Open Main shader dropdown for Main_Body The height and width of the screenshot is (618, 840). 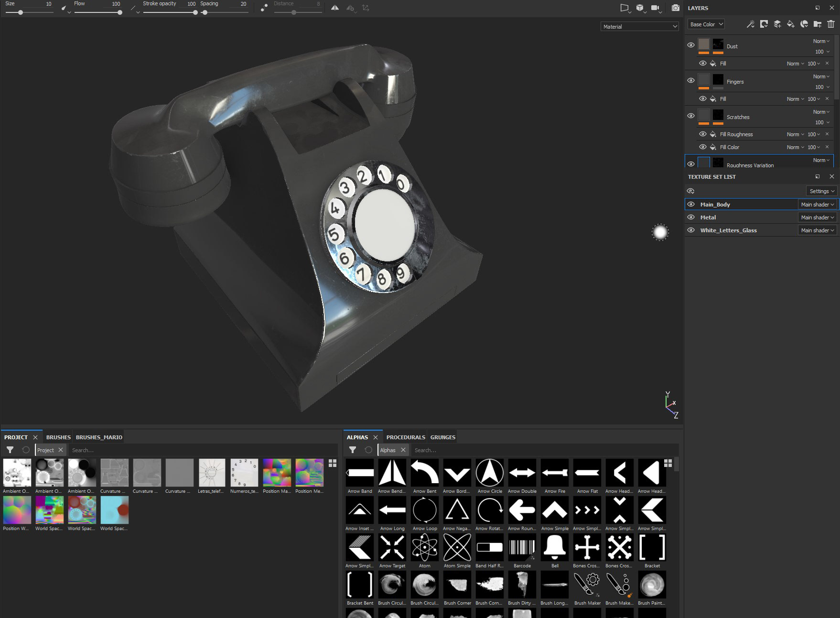818,204
